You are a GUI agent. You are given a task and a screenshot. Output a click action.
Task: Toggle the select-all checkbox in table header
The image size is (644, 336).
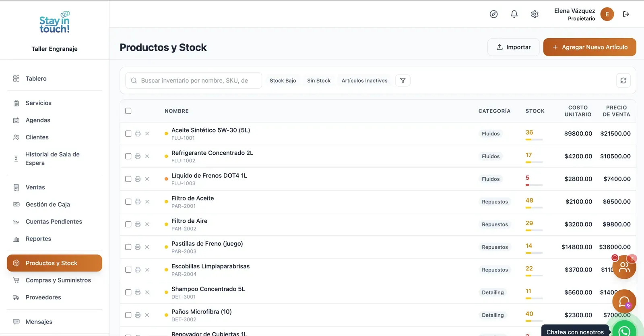pyautogui.click(x=128, y=111)
